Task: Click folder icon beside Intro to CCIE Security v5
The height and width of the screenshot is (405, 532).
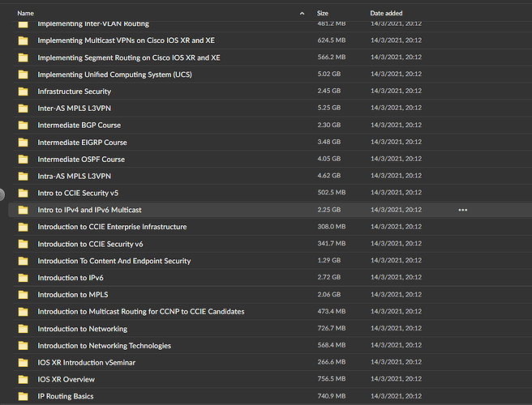Action: (23, 193)
